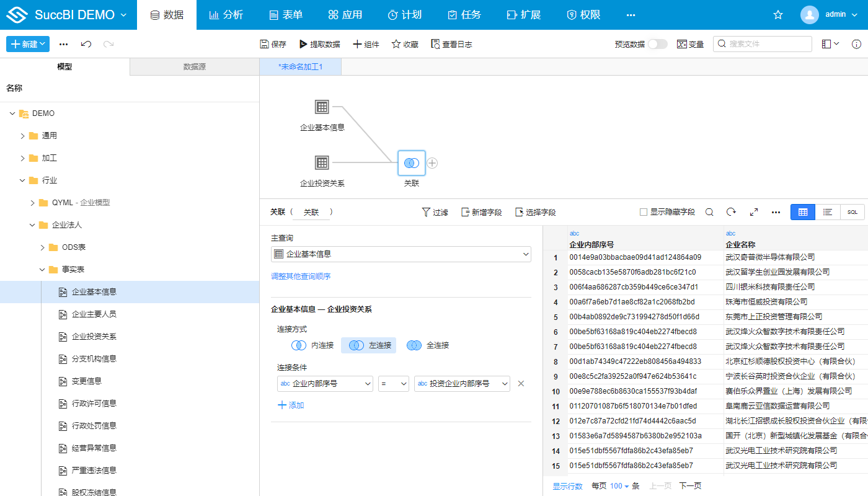Toggle the 预览数据 switch
The width and height of the screenshot is (868, 496).
(x=657, y=44)
